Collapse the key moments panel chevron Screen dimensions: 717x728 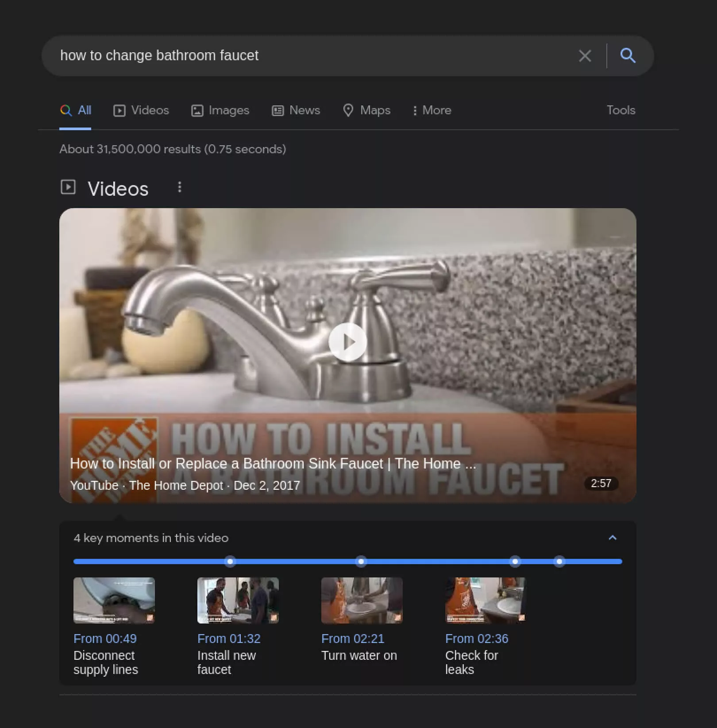(613, 538)
